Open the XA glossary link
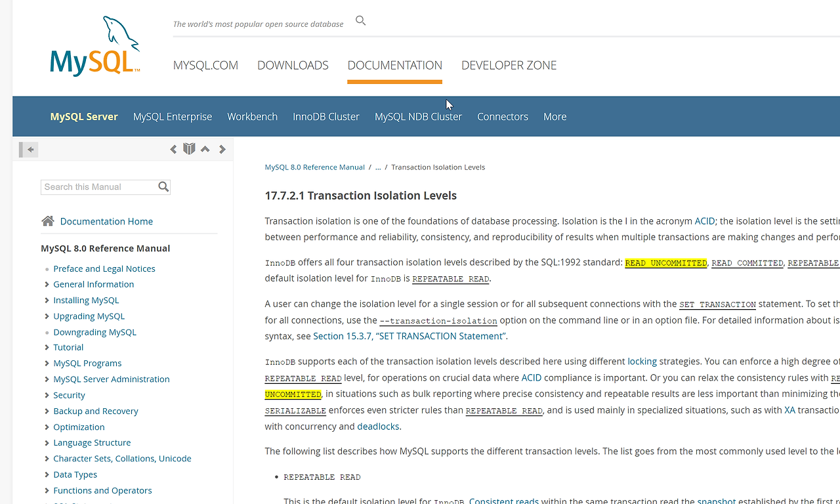Viewport: 840px width, 504px height. pyautogui.click(x=789, y=409)
